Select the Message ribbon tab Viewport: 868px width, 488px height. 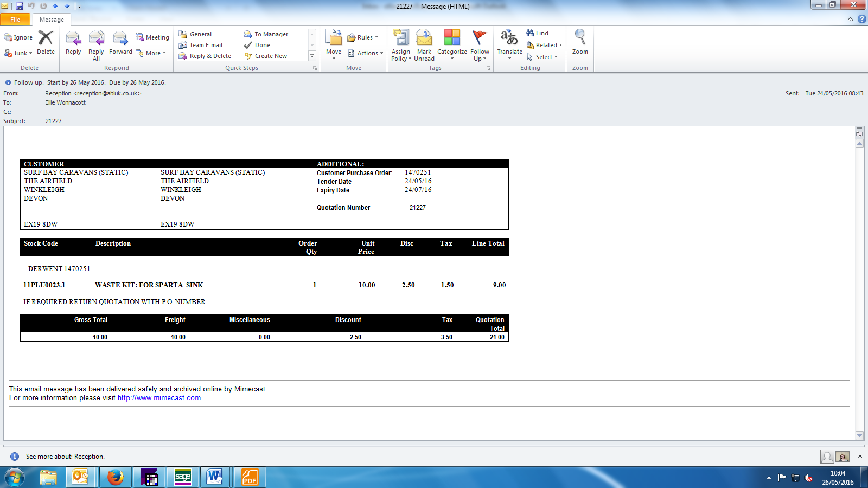(52, 20)
